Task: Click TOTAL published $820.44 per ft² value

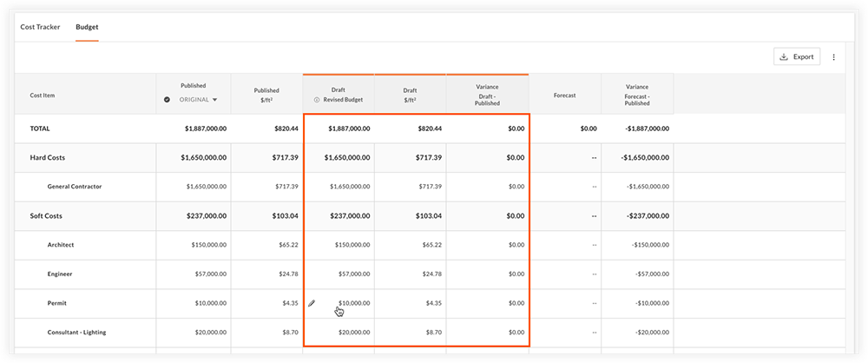Action: [286, 129]
